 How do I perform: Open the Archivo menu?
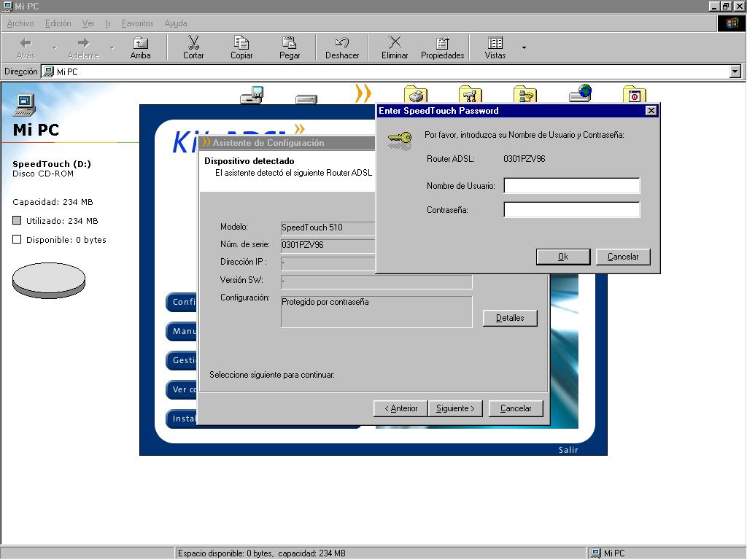coord(20,23)
